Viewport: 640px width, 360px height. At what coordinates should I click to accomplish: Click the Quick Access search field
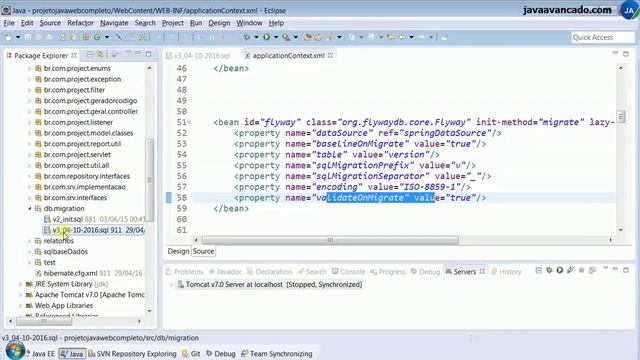click(x=603, y=37)
